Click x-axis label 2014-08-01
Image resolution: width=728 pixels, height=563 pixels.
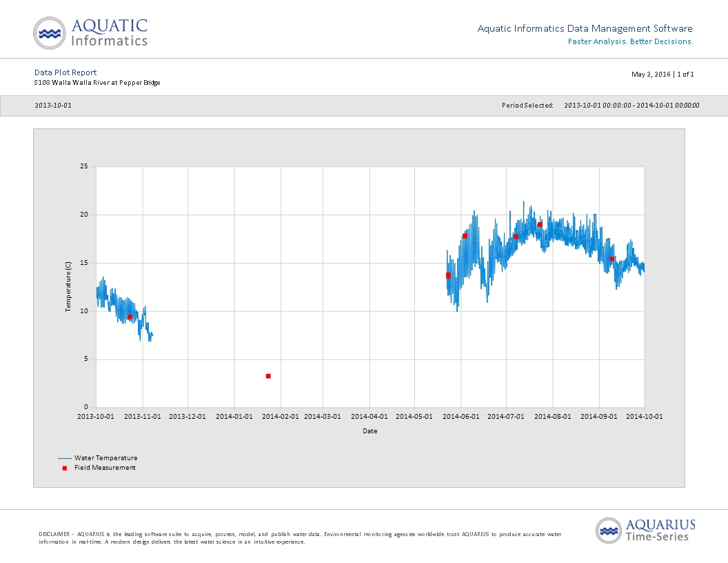click(553, 416)
